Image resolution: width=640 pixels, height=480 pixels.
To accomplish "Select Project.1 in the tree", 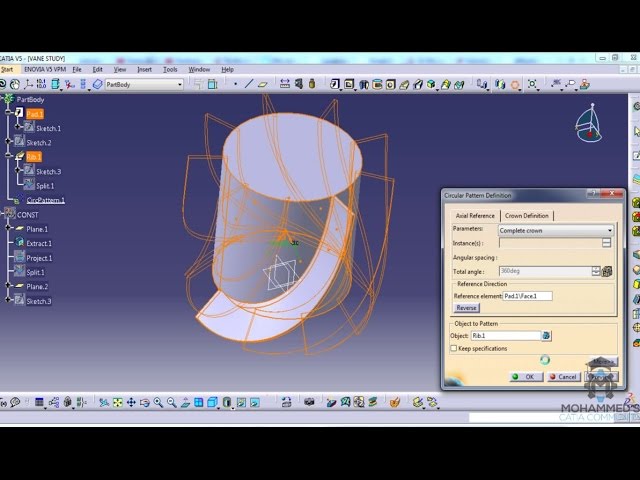I will 39,258.
